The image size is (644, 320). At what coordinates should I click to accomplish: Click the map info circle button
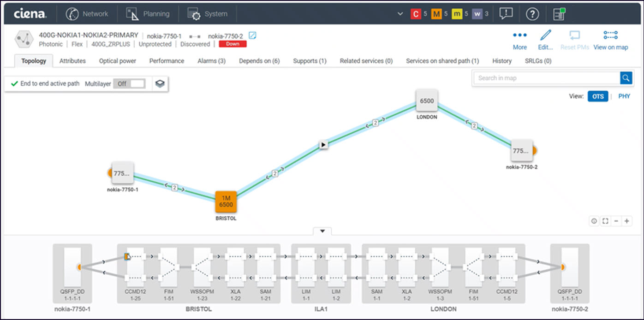pos(594,221)
